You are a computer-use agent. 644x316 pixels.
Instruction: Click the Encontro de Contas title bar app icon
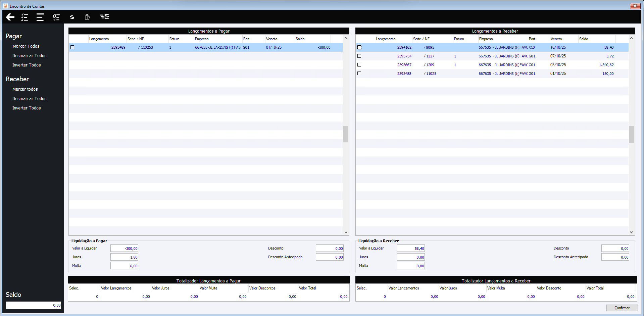pyautogui.click(x=6, y=6)
